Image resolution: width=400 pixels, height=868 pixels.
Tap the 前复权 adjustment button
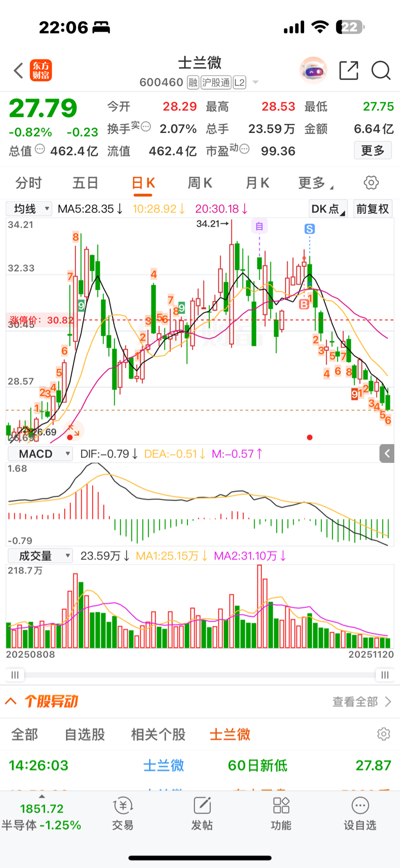click(x=372, y=209)
